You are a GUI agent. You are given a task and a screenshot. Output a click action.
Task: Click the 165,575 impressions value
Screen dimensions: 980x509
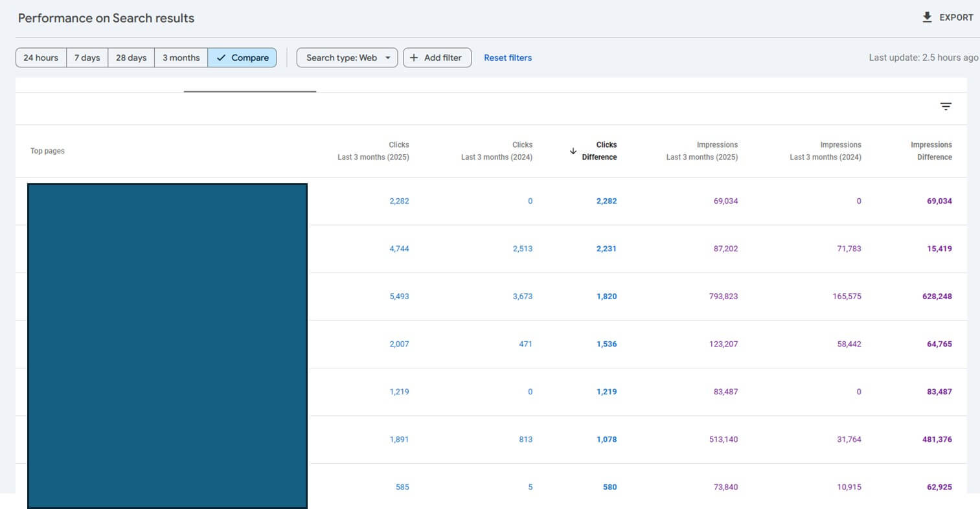(847, 297)
